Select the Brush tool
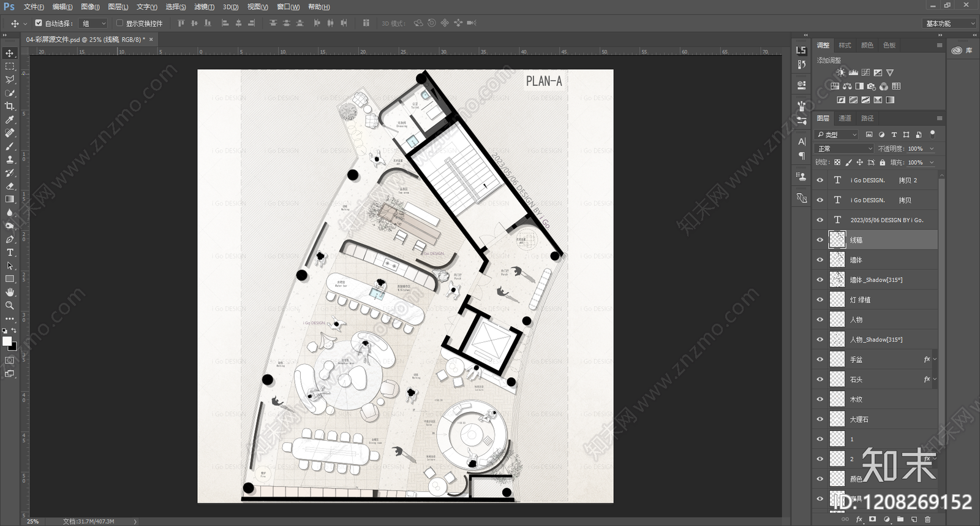 pos(10,146)
